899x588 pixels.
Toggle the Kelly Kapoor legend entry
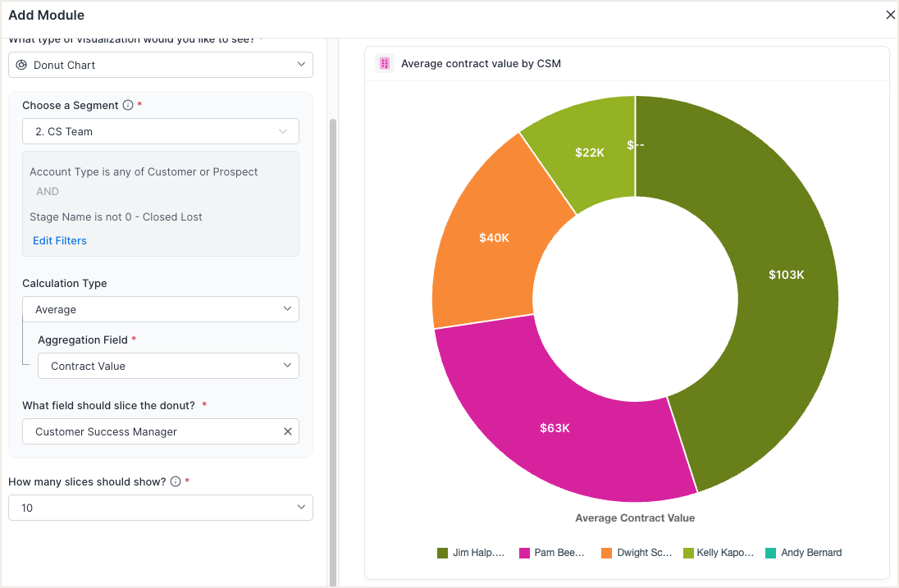(x=719, y=553)
